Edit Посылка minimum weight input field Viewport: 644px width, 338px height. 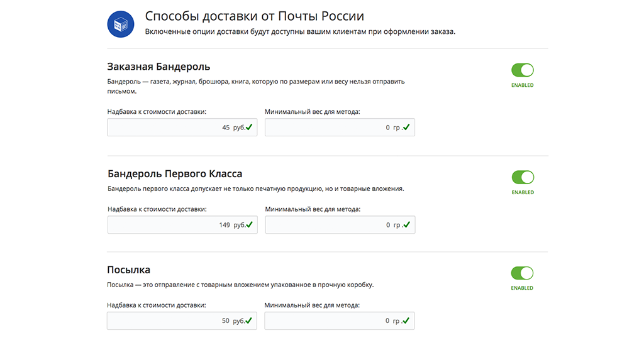coord(339,321)
